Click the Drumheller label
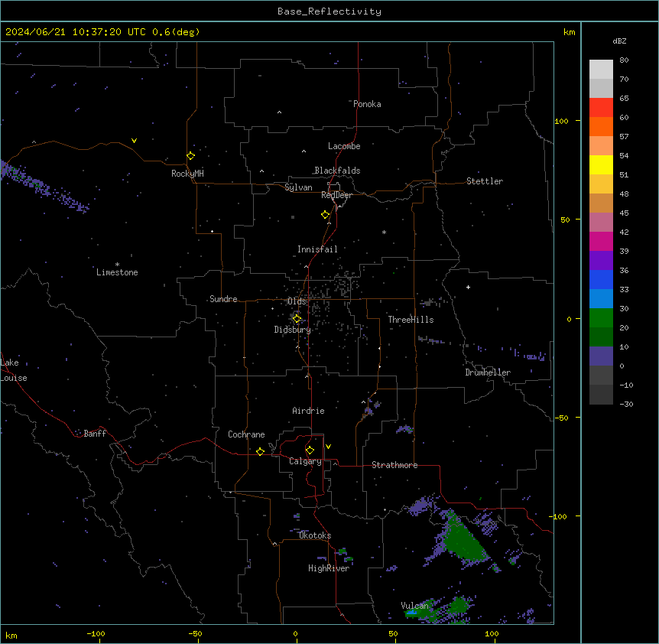 point(488,372)
